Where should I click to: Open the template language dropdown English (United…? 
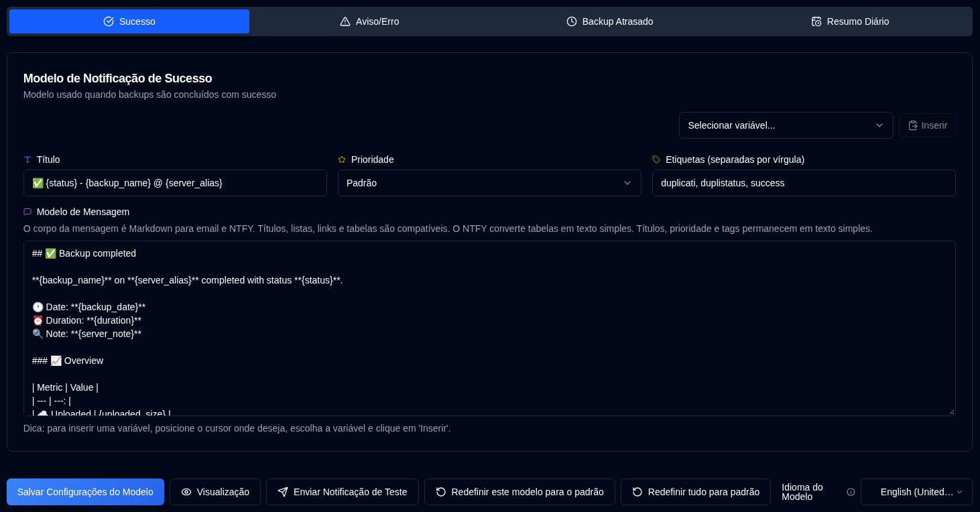(x=916, y=492)
